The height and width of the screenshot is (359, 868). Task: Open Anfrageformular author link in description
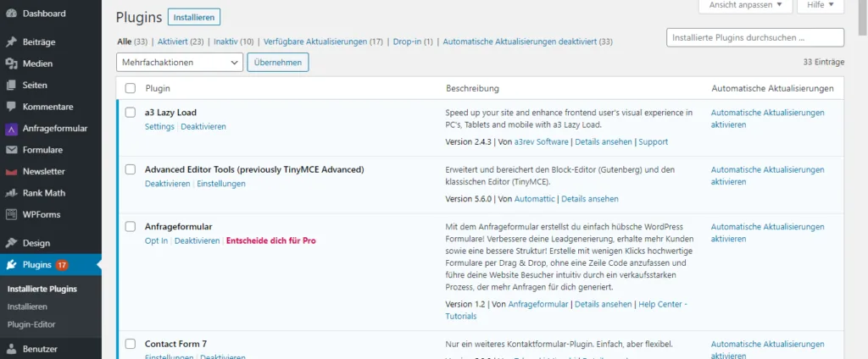tap(538, 304)
